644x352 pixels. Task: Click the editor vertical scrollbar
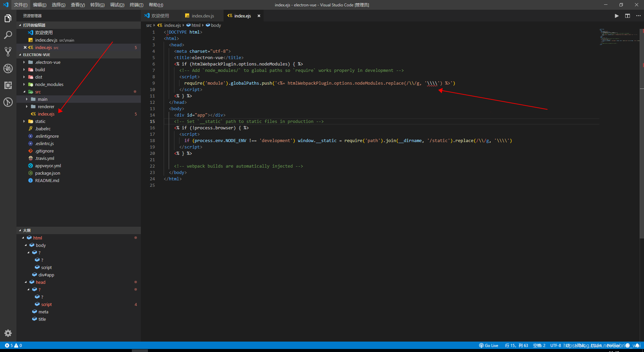click(x=642, y=134)
